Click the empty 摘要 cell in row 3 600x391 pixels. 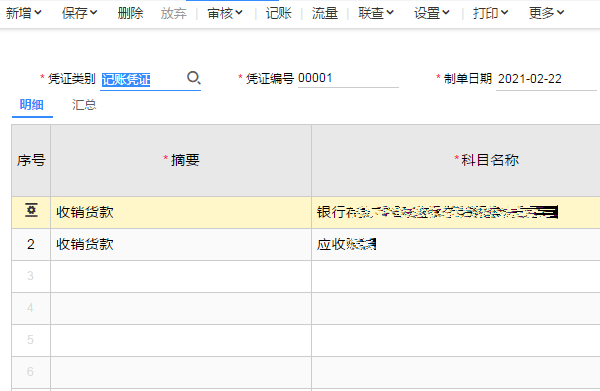pos(181,277)
